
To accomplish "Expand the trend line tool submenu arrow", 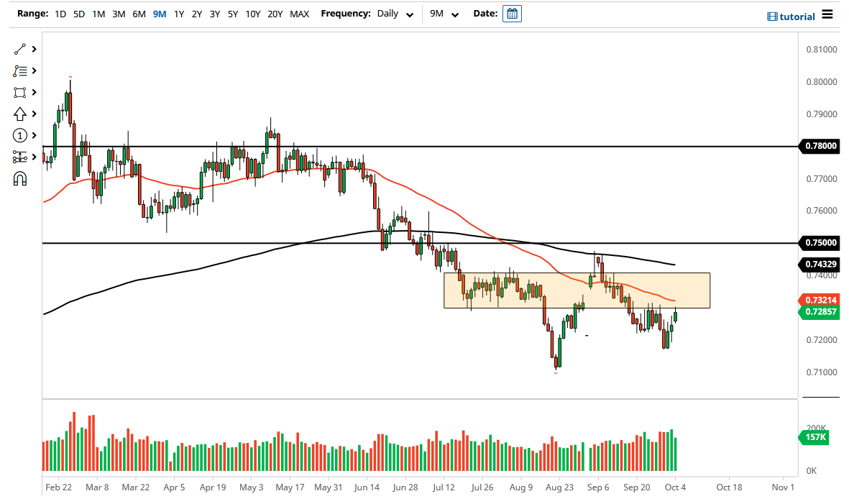I will (x=34, y=50).
